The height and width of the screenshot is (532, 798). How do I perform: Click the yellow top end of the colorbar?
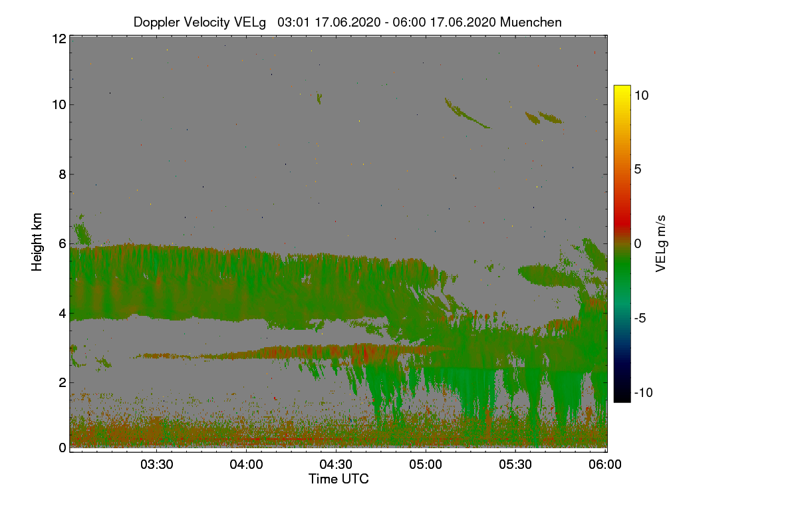pyautogui.click(x=622, y=90)
